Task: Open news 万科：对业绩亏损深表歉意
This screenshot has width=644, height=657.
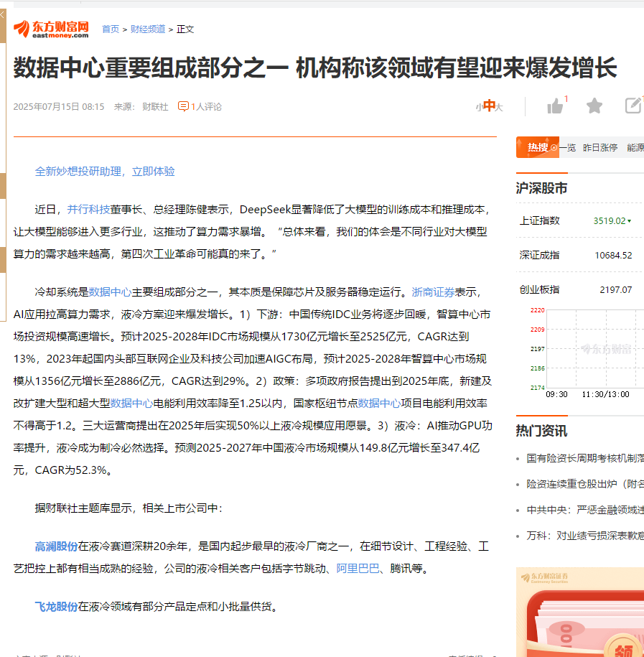Action: click(585, 536)
